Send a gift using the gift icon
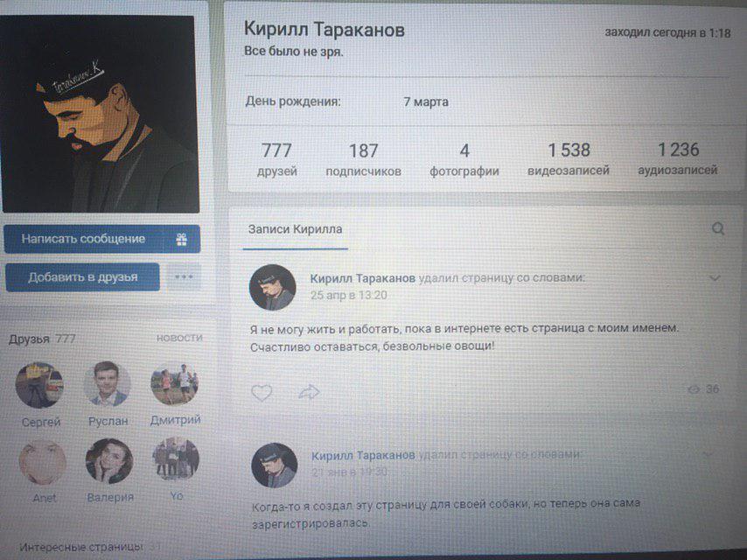 [x=182, y=239]
